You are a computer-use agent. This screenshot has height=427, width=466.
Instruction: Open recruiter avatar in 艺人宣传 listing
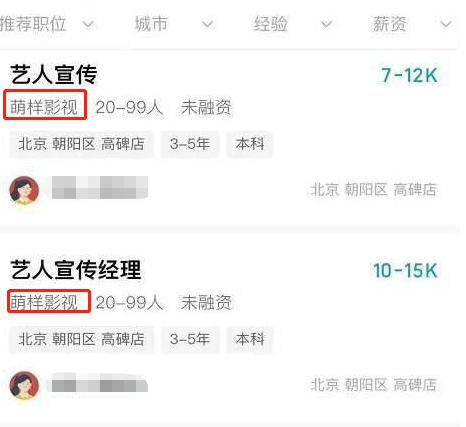click(24, 190)
